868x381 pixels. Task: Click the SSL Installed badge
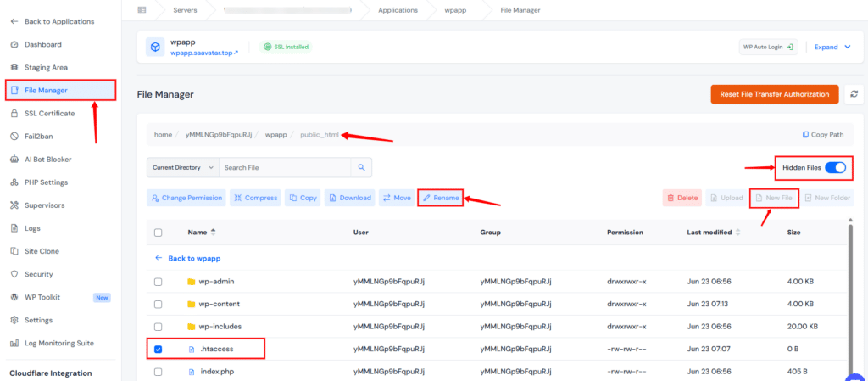click(x=286, y=47)
